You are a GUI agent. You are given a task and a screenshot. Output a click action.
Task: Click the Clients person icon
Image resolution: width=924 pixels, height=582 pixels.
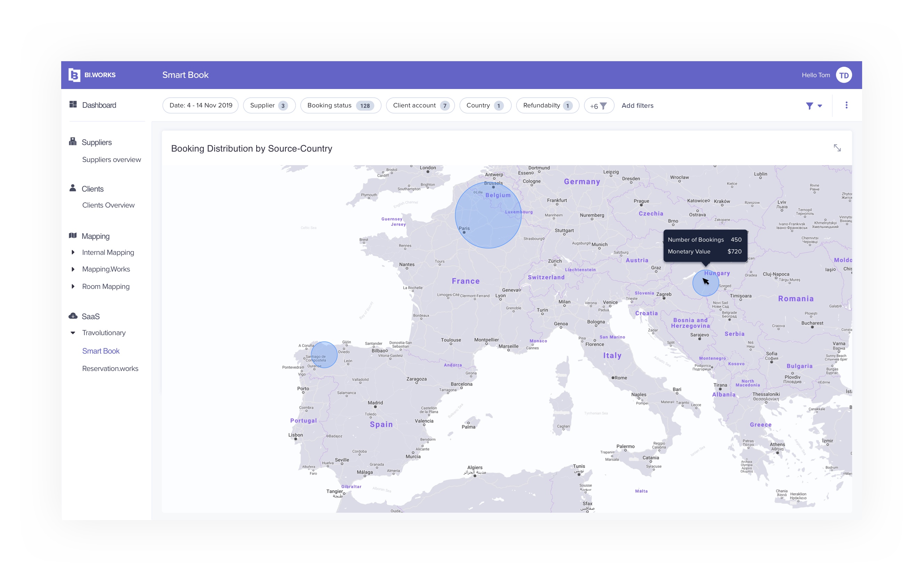(x=73, y=188)
